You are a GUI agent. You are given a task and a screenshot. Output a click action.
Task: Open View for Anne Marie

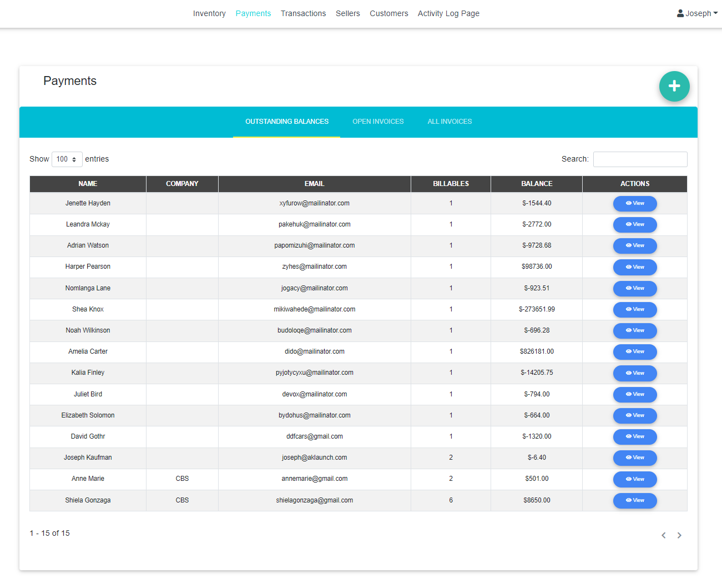634,479
